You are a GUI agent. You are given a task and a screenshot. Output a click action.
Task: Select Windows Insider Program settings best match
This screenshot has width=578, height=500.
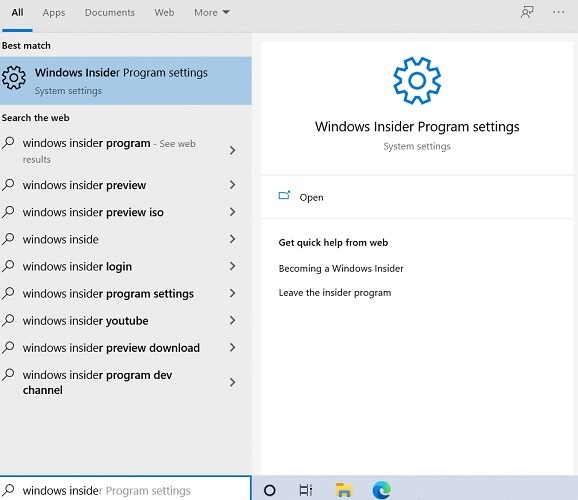tap(126, 81)
